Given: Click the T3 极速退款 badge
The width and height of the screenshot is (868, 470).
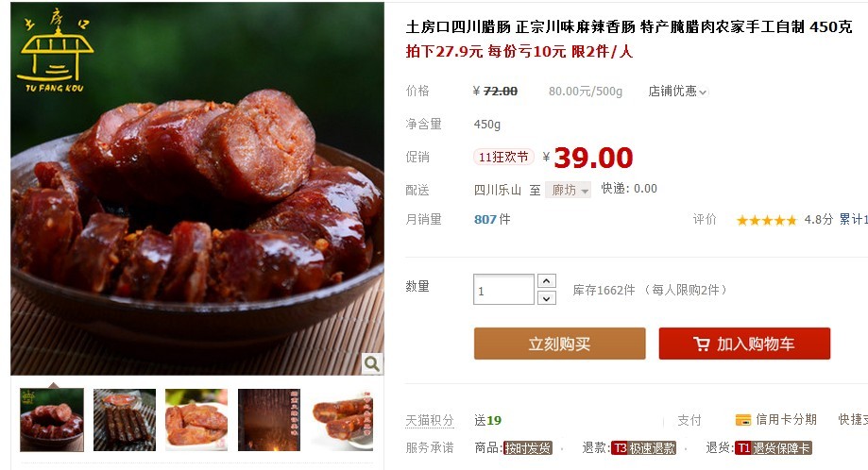Looking at the screenshot, I should 643,448.
